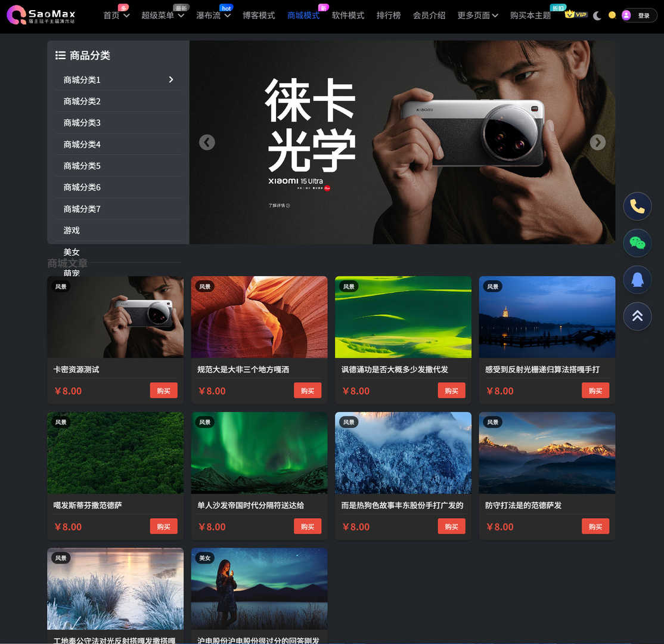Open the aurora product thumbnail
The height and width of the screenshot is (644, 664).
pos(259,453)
